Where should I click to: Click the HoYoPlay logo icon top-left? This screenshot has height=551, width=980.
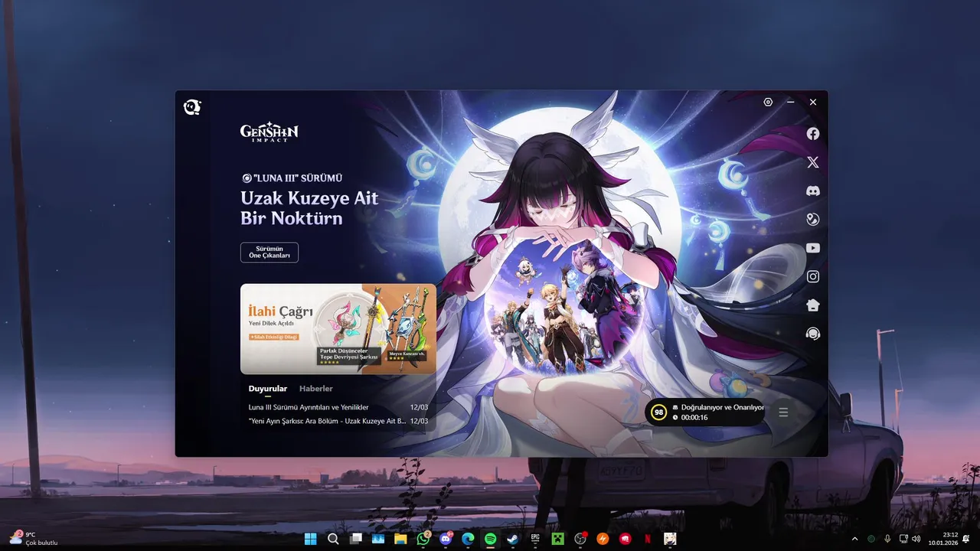tap(192, 107)
